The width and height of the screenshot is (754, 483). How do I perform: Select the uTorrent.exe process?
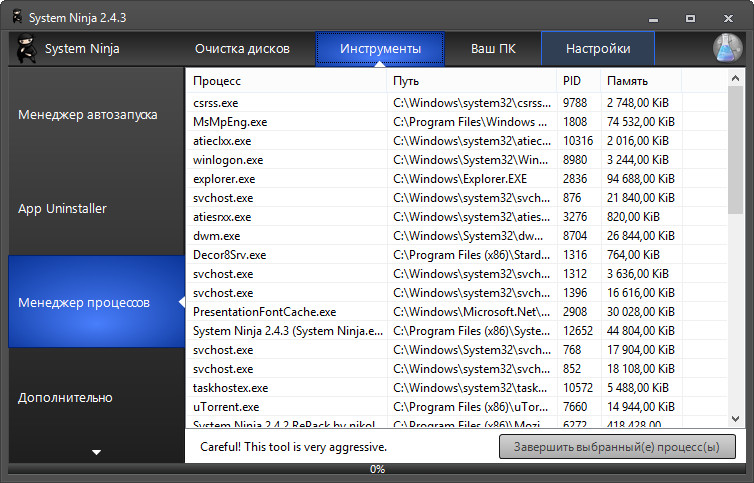coord(456,407)
